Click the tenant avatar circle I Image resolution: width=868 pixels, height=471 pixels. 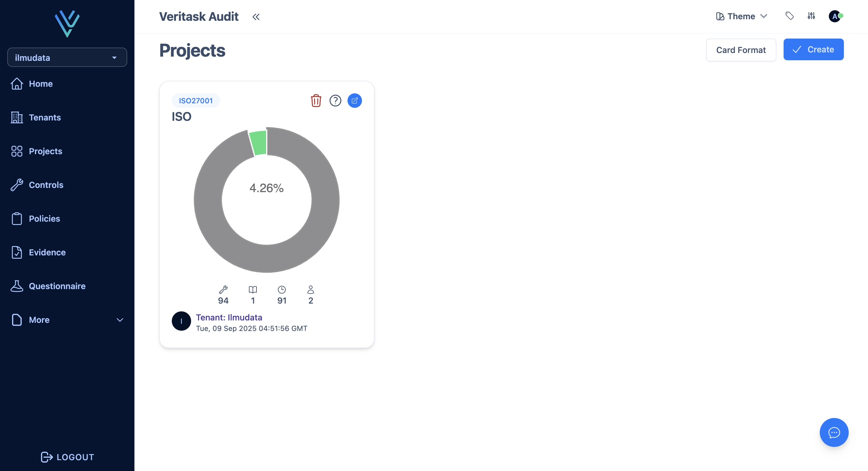point(181,321)
